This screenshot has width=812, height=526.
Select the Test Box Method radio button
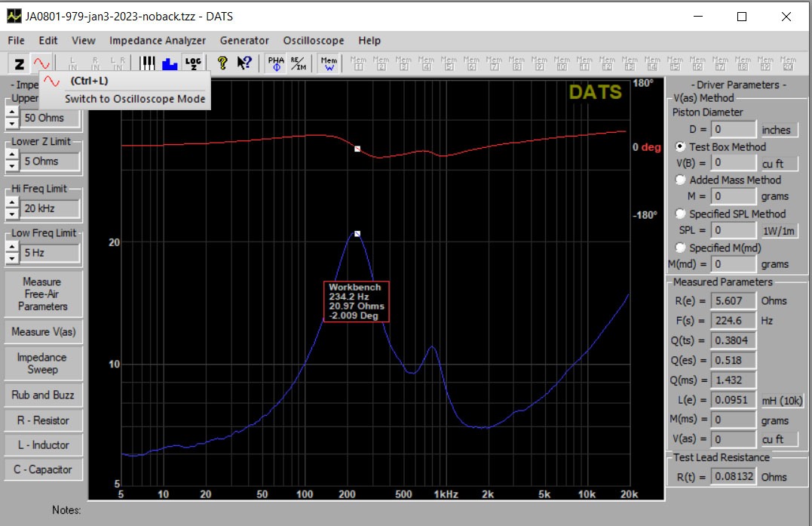click(x=681, y=146)
